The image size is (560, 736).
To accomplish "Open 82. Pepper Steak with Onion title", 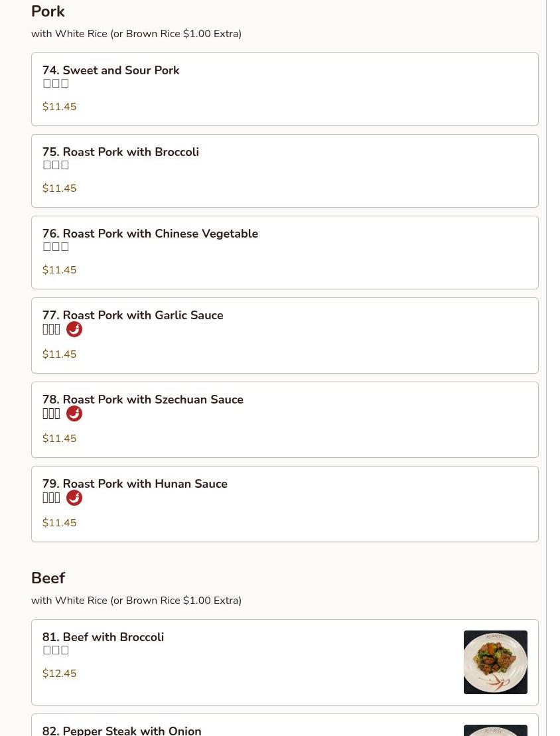I will tap(121, 730).
